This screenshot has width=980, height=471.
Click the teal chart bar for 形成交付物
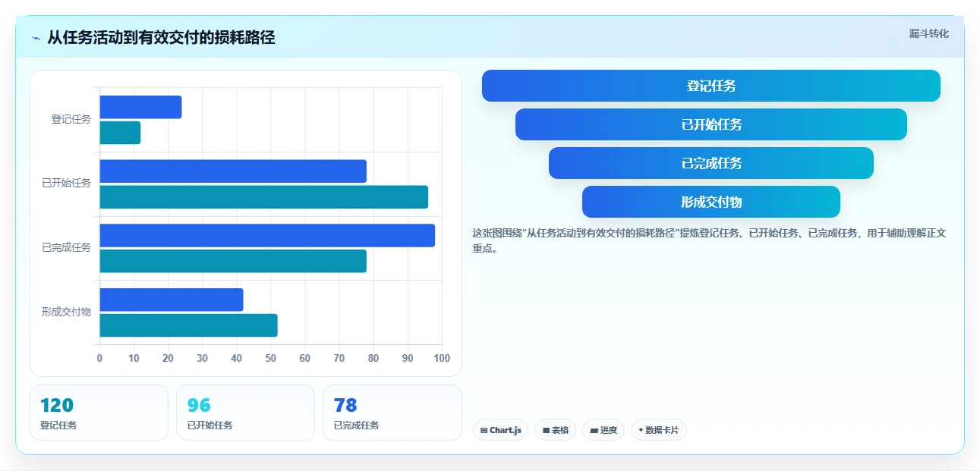point(188,325)
